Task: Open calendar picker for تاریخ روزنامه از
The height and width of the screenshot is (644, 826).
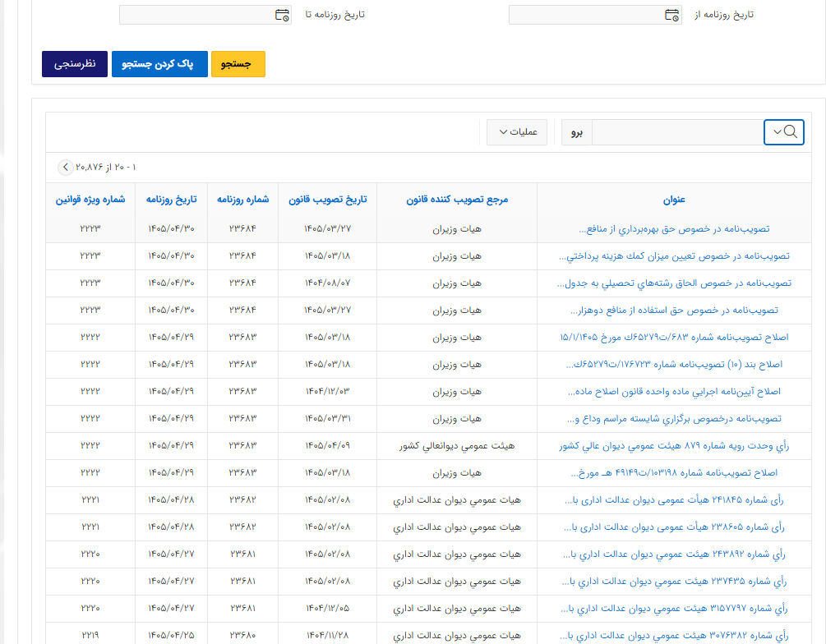Action: pyautogui.click(x=671, y=15)
